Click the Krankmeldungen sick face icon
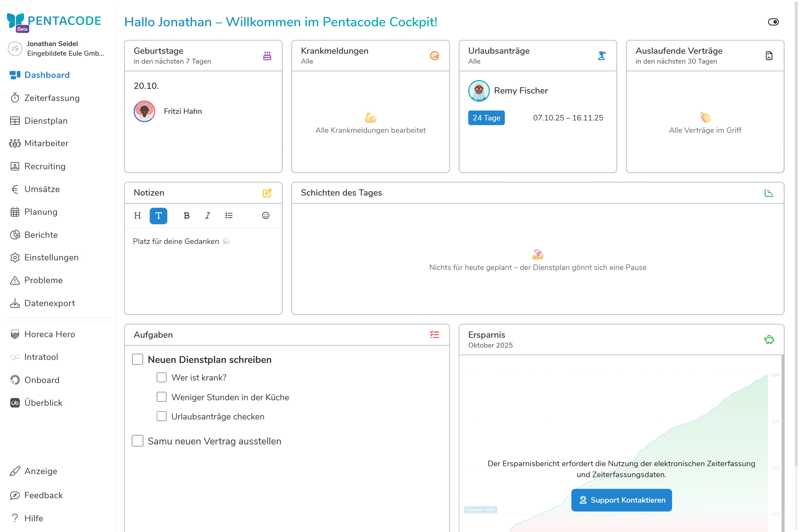The height and width of the screenshot is (532, 799). pyautogui.click(x=435, y=55)
